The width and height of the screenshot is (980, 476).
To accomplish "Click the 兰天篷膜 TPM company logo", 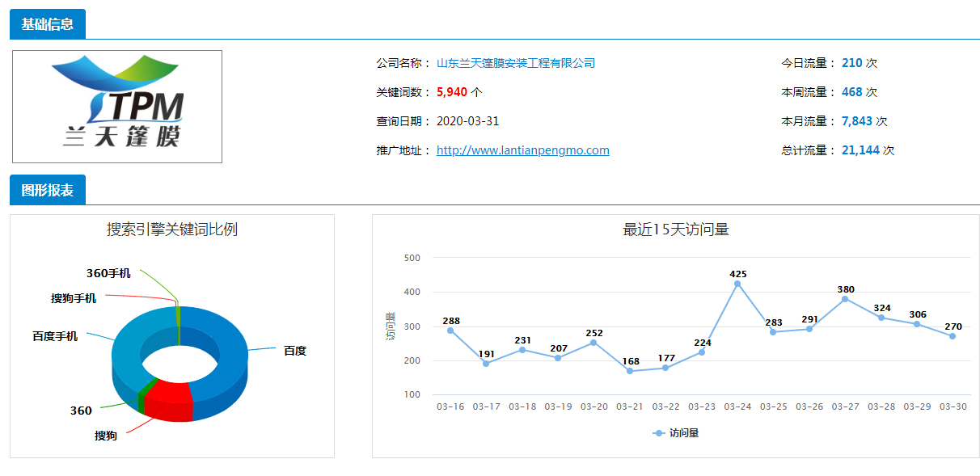I will [x=117, y=107].
